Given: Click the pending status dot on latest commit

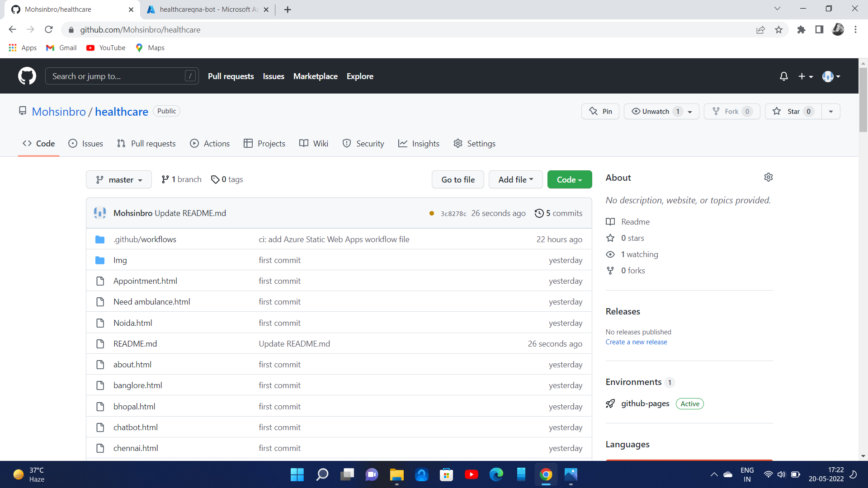Looking at the screenshot, I should coord(432,213).
